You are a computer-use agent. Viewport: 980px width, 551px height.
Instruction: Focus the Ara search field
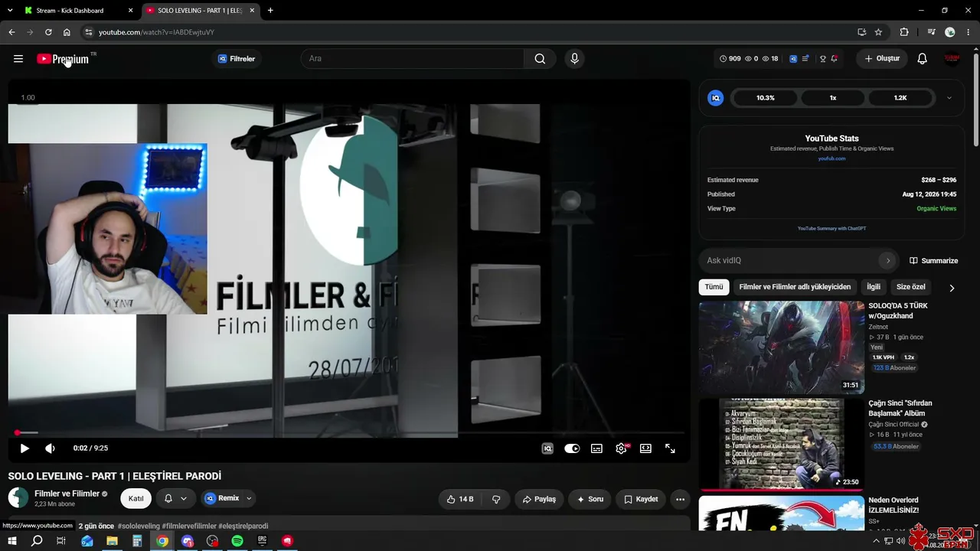413,59
